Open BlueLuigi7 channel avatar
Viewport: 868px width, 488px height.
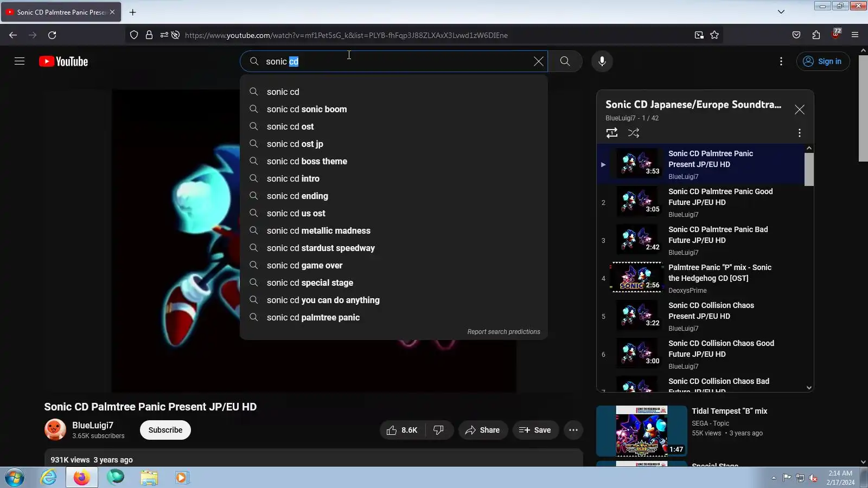tap(55, 430)
